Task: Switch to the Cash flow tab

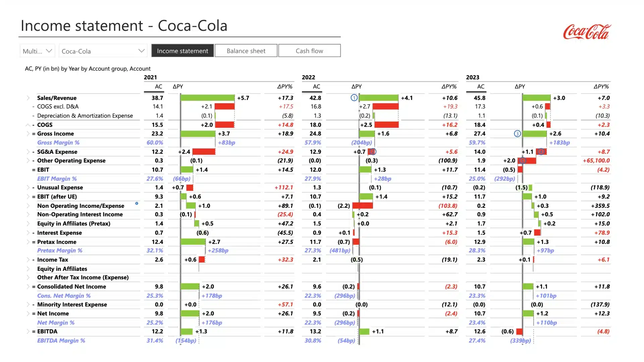Action: (x=309, y=51)
